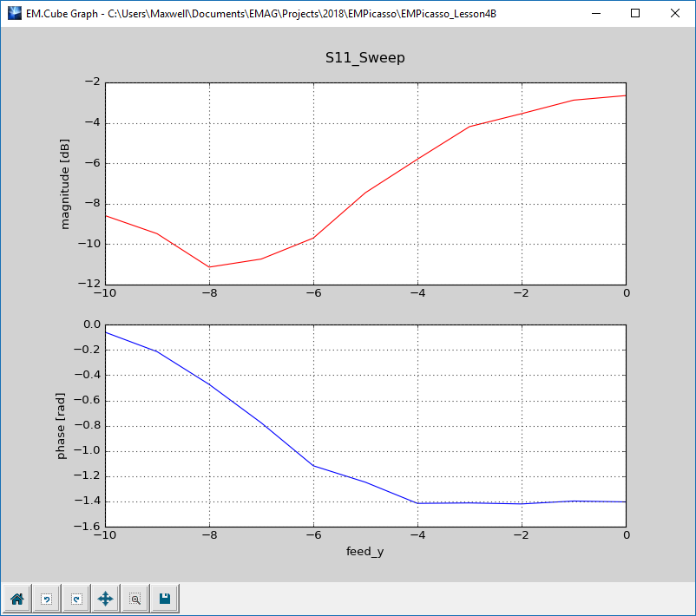
Task: Click the red magnitude curve
Action: click(365, 192)
